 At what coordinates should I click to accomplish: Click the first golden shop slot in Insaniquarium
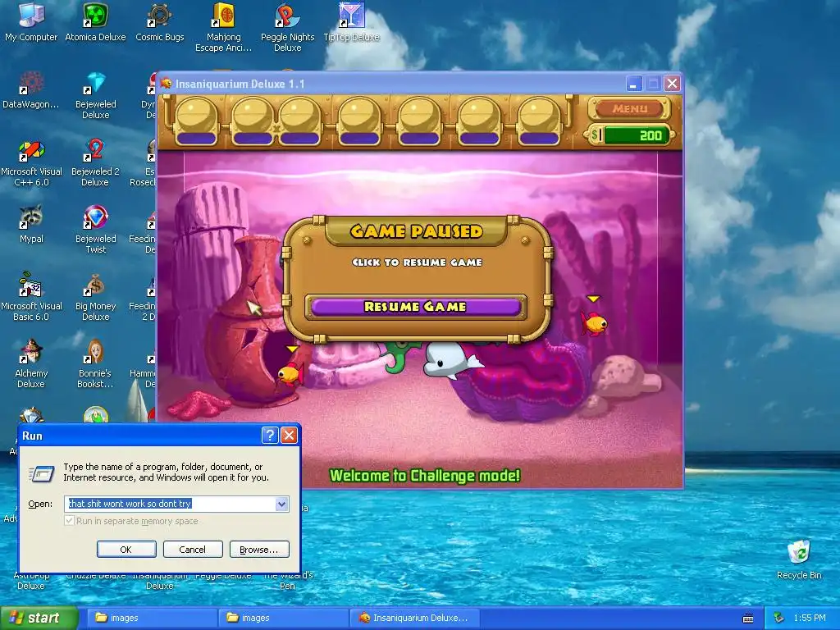click(x=197, y=121)
